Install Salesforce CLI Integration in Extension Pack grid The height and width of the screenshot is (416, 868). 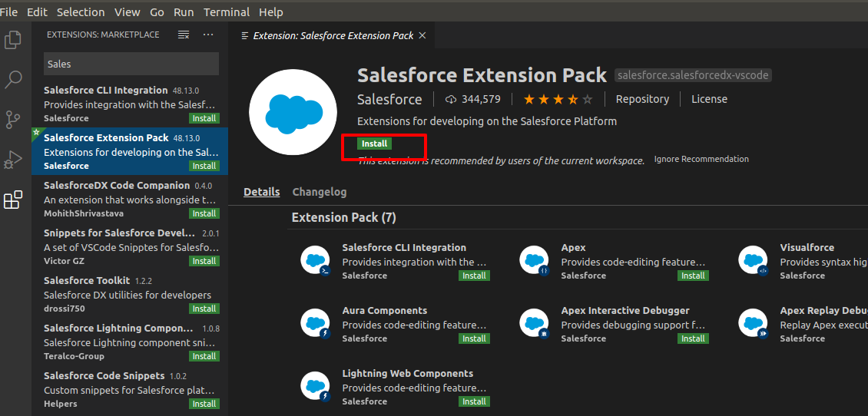pyautogui.click(x=474, y=276)
